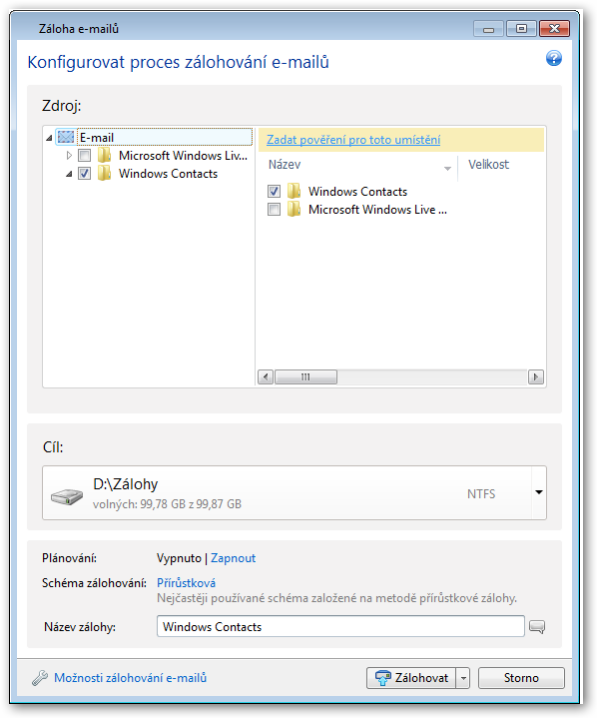The height and width of the screenshot is (718, 597).
Task: Open help via the blue question mark icon
Action: [x=554, y=58]
